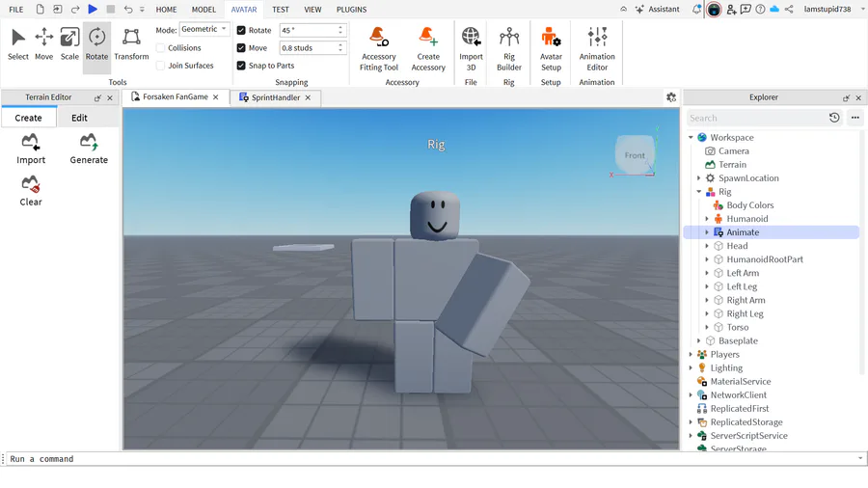Viewport: 868px width, 488px height.
Task: Expand the ReplicatedStorage node
Action: 691,422
